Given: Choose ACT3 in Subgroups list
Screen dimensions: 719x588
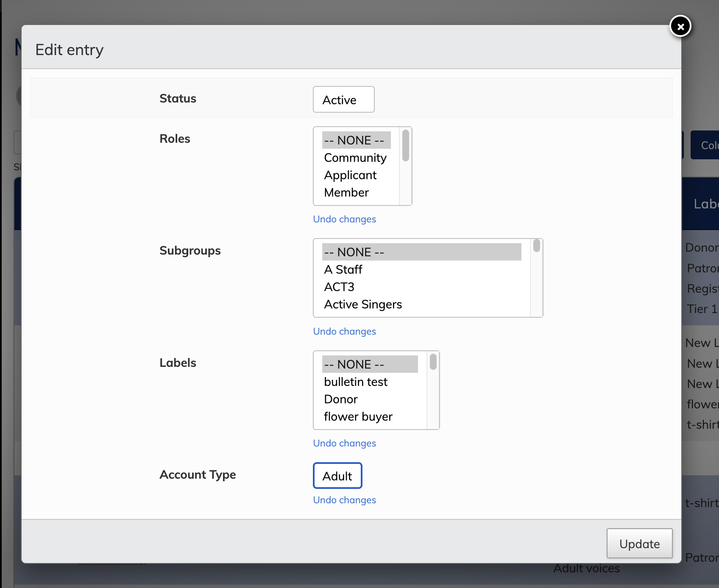Looking at the screenshot, I should click(339, 287).
